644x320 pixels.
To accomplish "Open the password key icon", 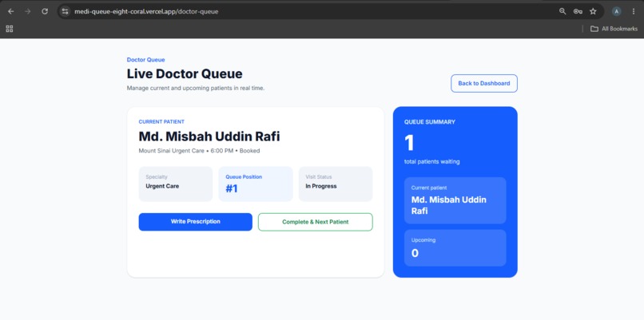I will pyautogui.click(x=578, y=11).
